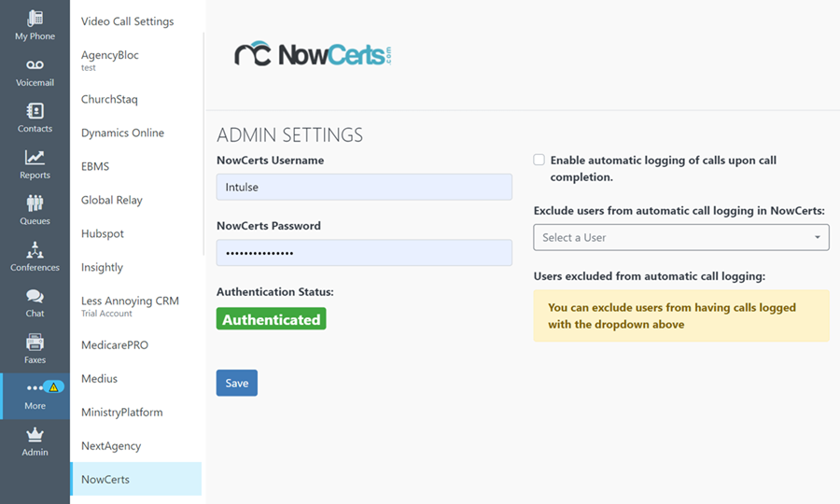The height and width of the screenshot is (504, 840).
Task: Open Video Call Settings
Action: 128,21
